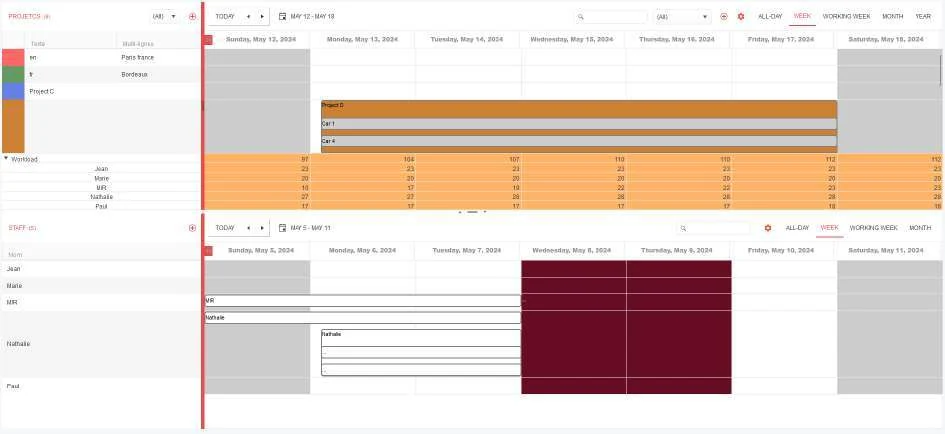This screenshot has height=434, width=945.
Task: Click splitter handle between projects and staff
Action: [x=472, y=212]
